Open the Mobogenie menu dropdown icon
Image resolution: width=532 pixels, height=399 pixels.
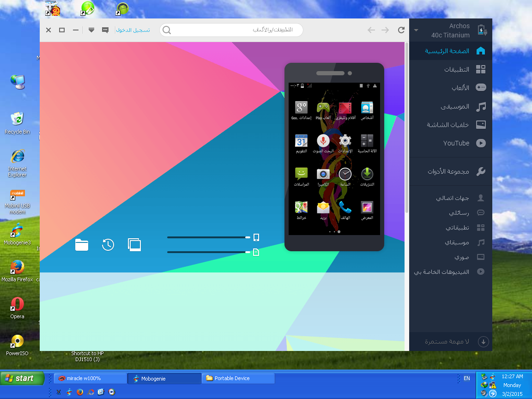point(91,30)
